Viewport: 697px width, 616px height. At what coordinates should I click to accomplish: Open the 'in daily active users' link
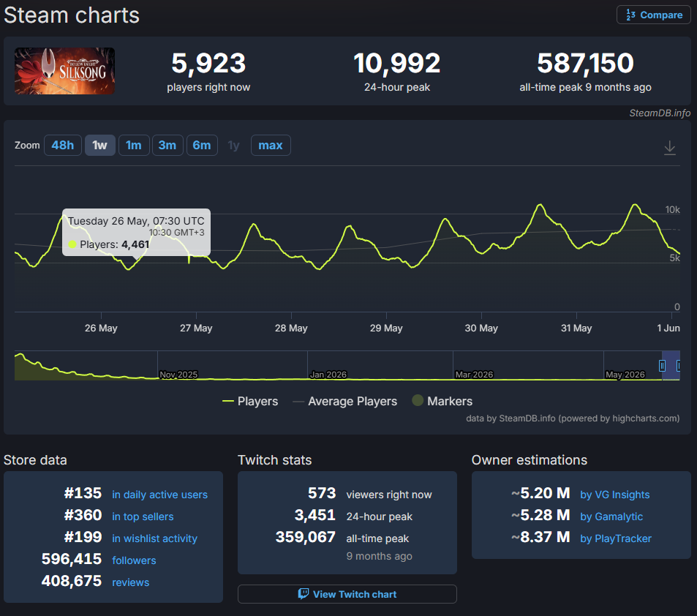click(160, 495)
